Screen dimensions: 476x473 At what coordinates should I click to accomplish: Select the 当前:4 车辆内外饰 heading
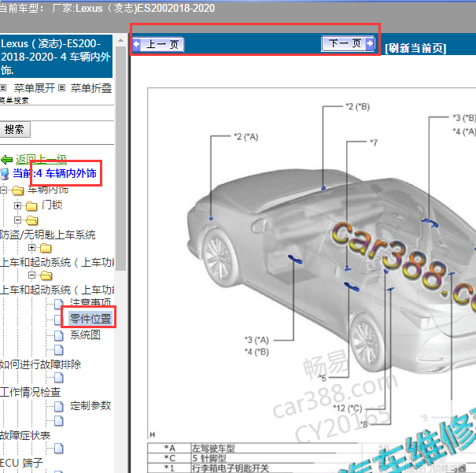click(x=54, y=173)
